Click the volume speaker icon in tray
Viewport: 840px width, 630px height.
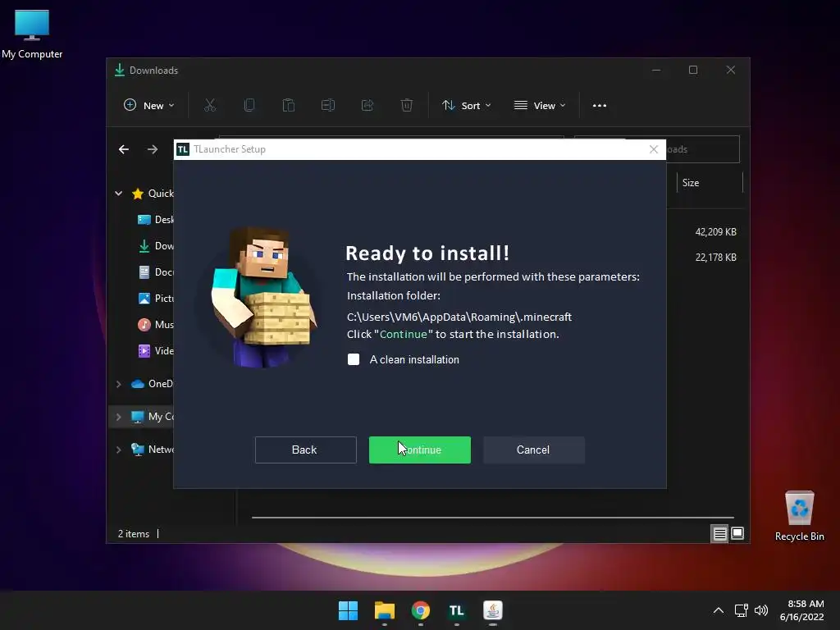(761, 610)
